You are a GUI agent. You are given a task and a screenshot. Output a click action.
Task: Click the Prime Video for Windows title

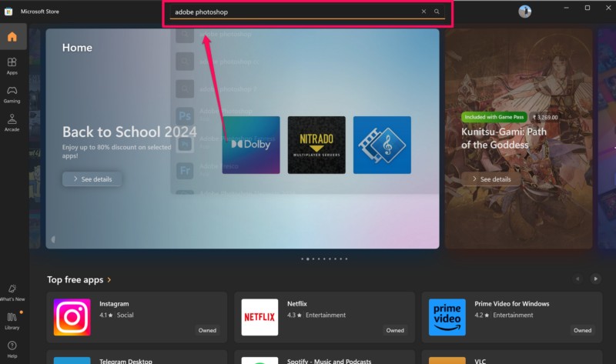click(512, 303)
